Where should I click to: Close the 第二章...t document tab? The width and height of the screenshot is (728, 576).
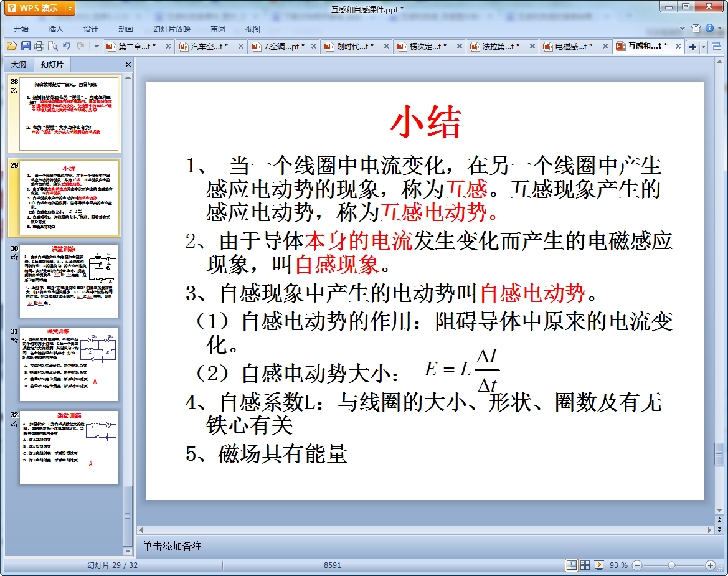[x=168, y=47]
